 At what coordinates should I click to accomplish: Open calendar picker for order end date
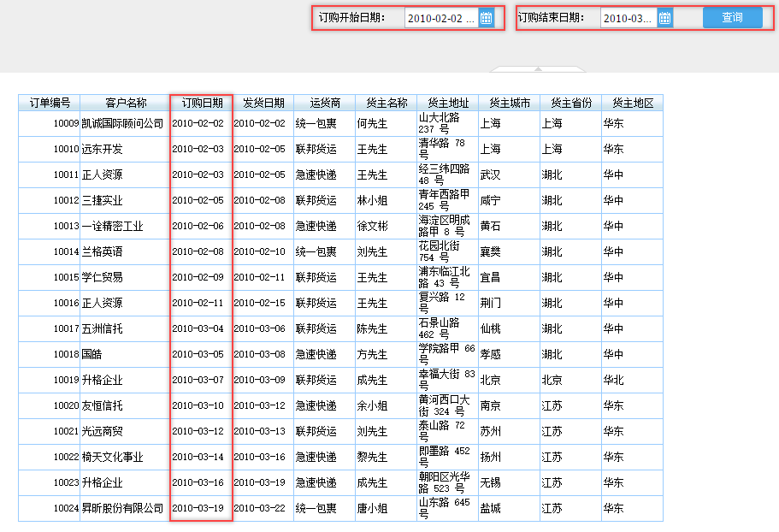click(x=664, y=18)
